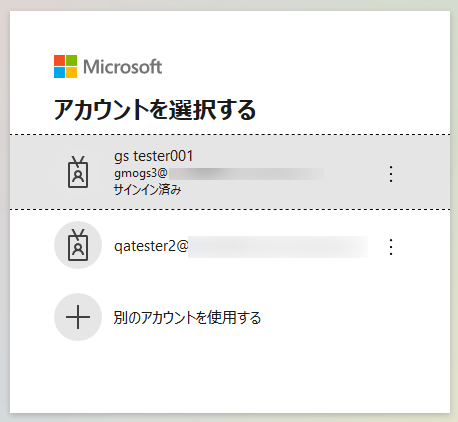Open the three-dot menu for gs tester001
The image size is (458, 422).
coord(391,174)
